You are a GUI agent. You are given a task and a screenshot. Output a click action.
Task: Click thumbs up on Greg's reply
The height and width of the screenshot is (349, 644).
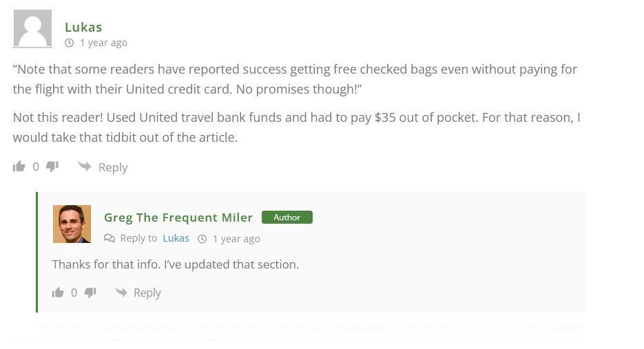(58, 292)
